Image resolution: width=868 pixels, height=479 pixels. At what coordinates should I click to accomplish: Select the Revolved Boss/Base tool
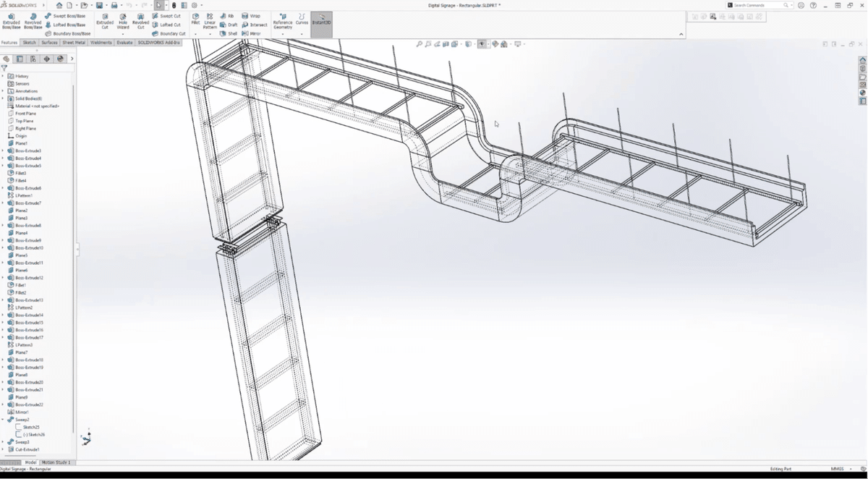coord(33,21)
